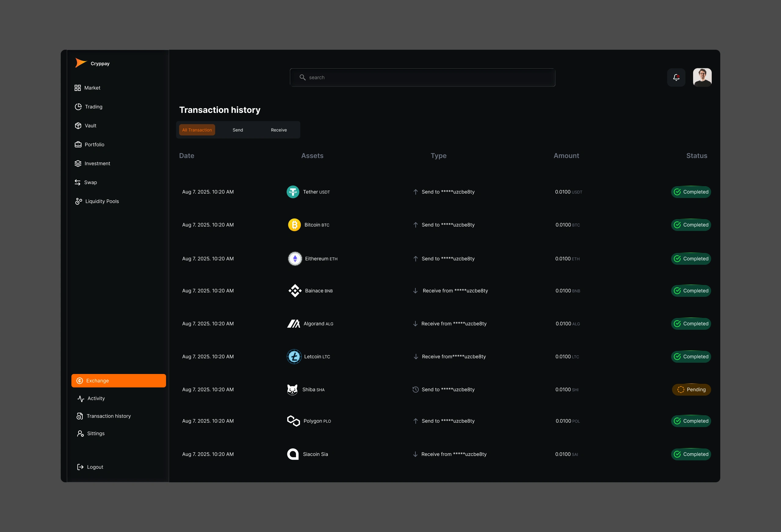Switch to the Receive tab

point(279,130)
